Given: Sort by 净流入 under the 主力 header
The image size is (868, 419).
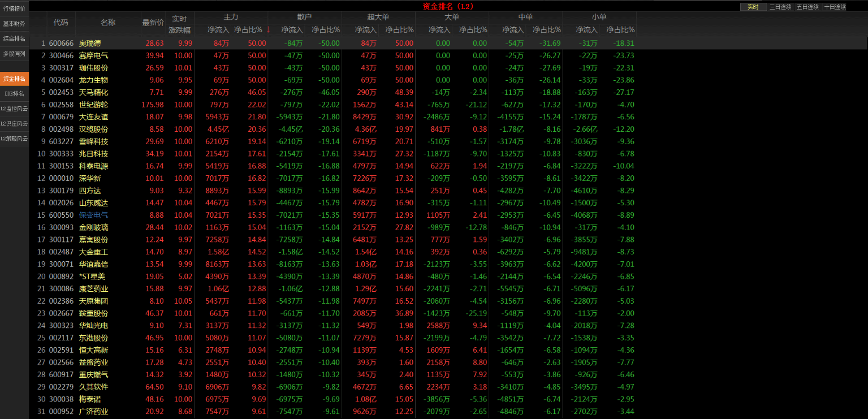Looking at the screenshot, I should coord(218,29).
